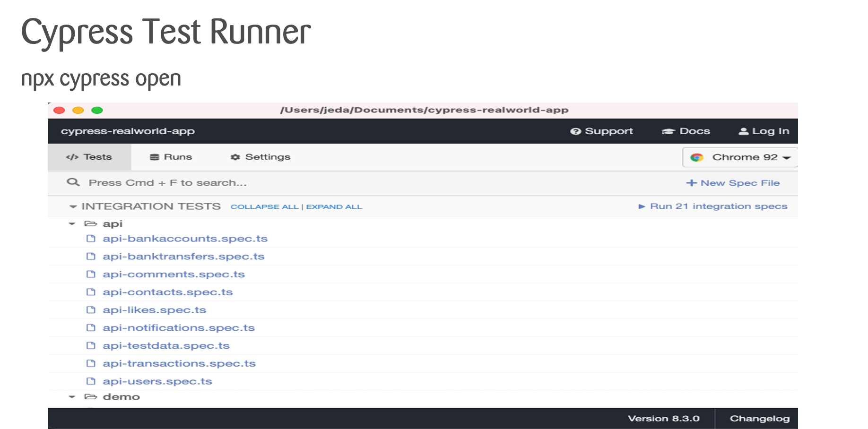Image resolution: width=868 pixels, height=429 pixels.
Task: Click the Chrome browser icon
Action: click(x=697, y=157)
